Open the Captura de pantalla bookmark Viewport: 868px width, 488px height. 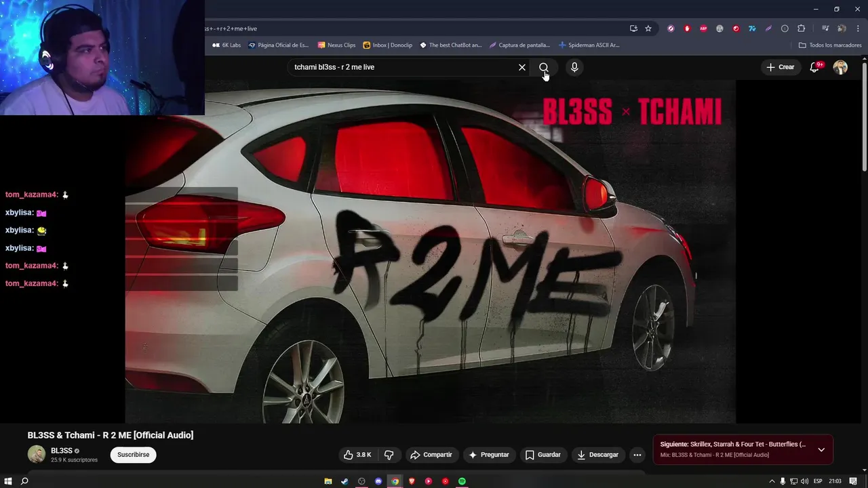519,45
